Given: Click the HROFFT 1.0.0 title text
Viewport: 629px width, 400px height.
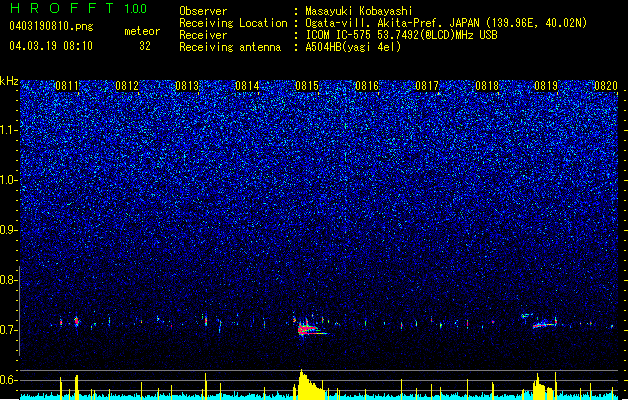Looking at the screenshot, I should click(78, 8).
